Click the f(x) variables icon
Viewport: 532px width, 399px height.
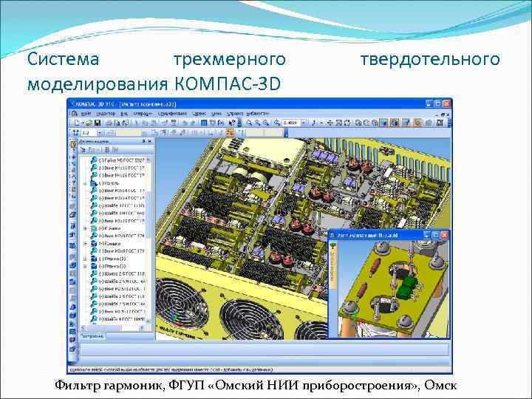click(220, 123)
